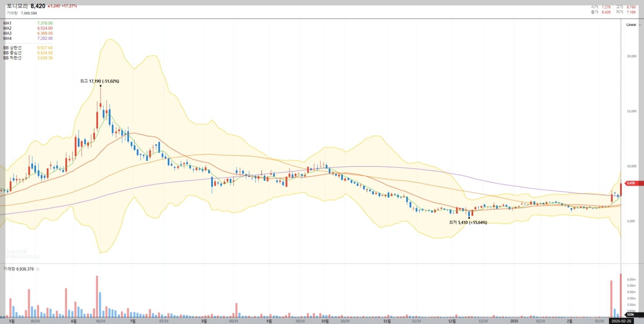The height and width of the screenshot is (324, 644).
Task: Remove the 거래량 volume indicator
Action: pyautogui.click(x=38, y=269)
